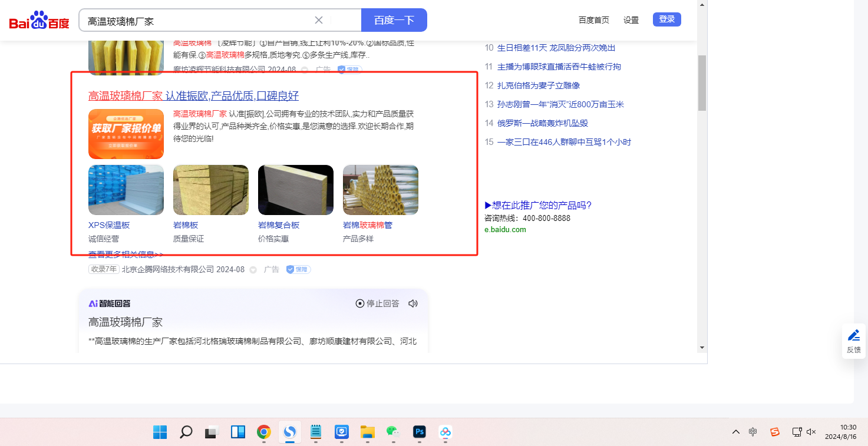This screenshot has width=868, height=446.
Task: Go to 百度首页 in the top navigation
Action: point(593,20)
